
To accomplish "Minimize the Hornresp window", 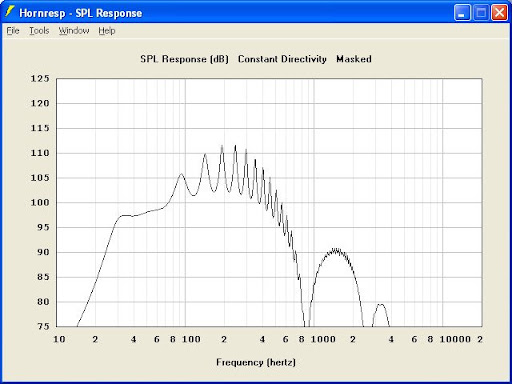I will [x=462, y=13].
